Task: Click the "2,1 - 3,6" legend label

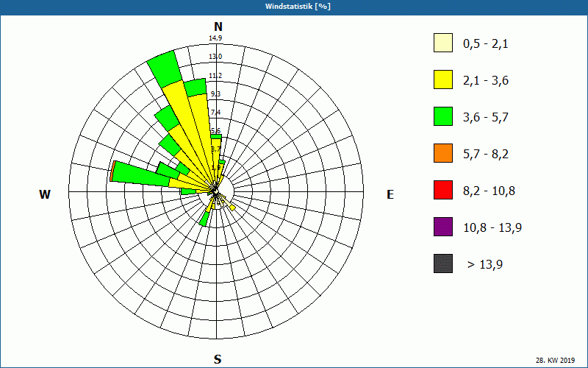Action: tap(486, 81)
